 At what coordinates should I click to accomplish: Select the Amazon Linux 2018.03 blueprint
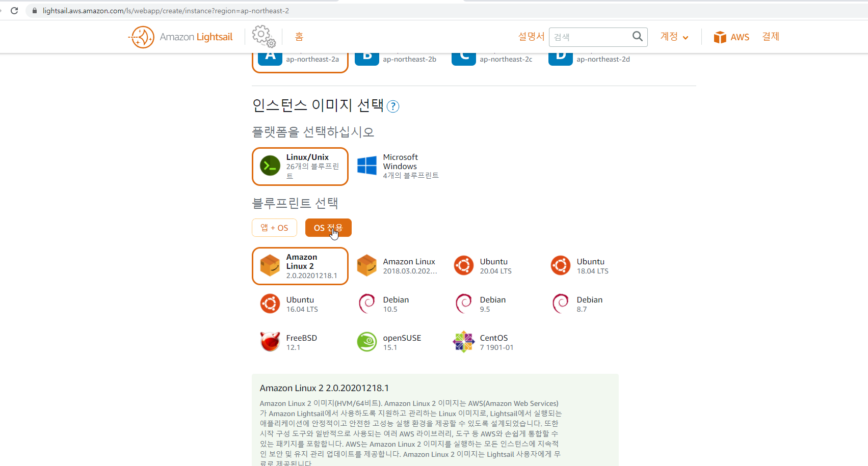398,266
